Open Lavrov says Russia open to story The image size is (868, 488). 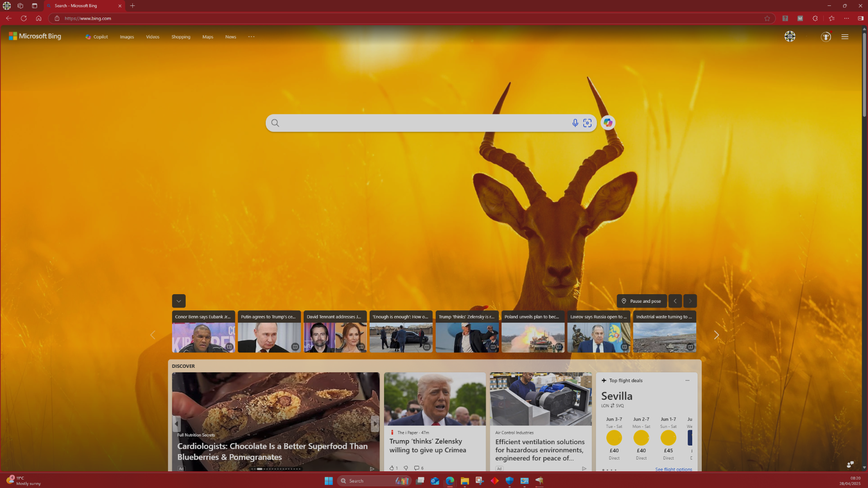coord(599,331)
